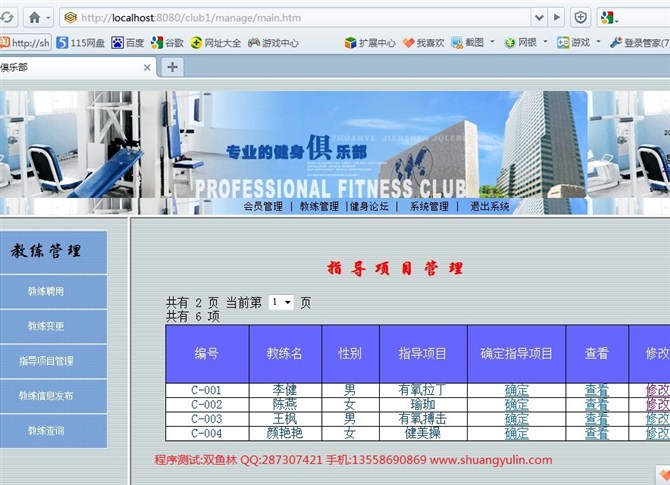Click 查看 link for C-003 row
This screenshot has height=485, width=670.
pyautogui.click(x=597, y=419)
